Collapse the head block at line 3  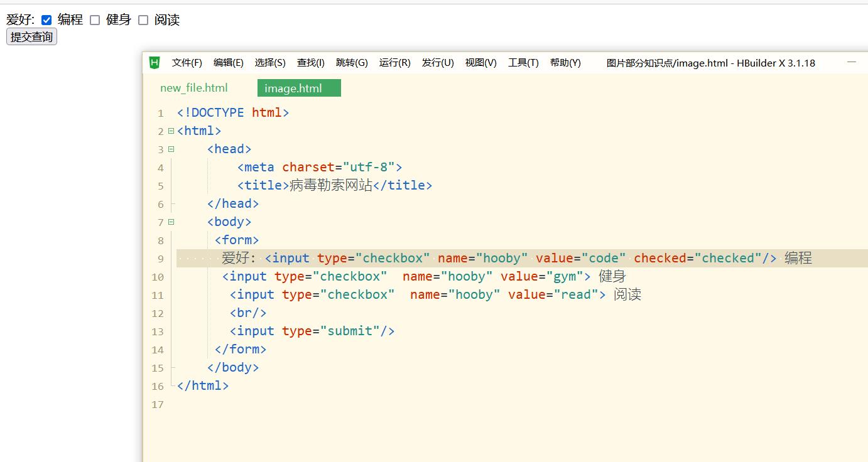point(171,149)
